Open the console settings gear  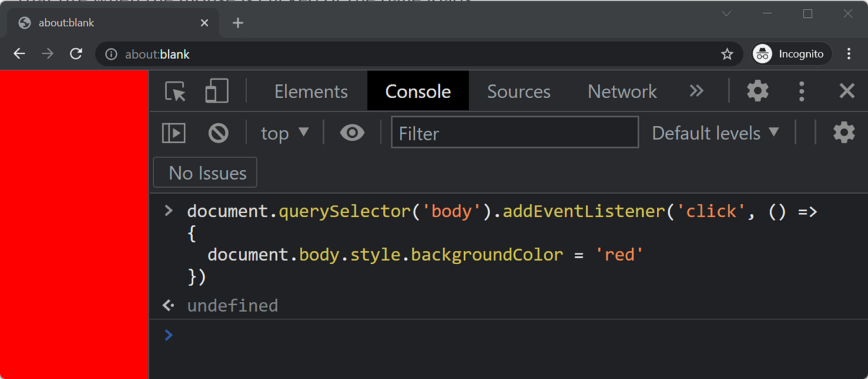click(x=844, y=132)
